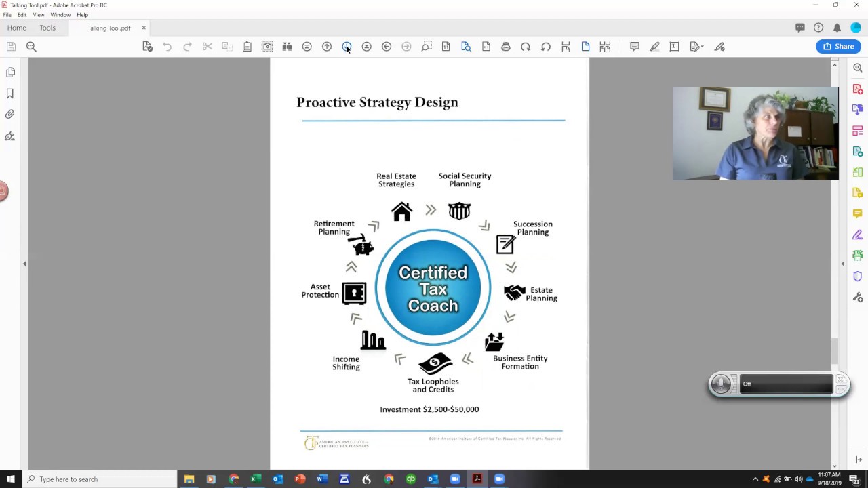Screen dimensions: 868x488
Task: Open the Window menu
Action: (60, 15)
